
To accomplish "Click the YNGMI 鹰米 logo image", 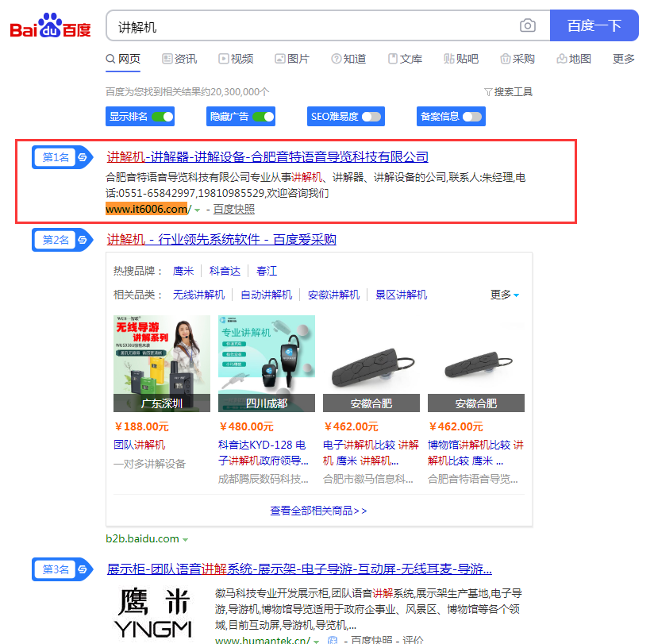I will pos(153,613).
